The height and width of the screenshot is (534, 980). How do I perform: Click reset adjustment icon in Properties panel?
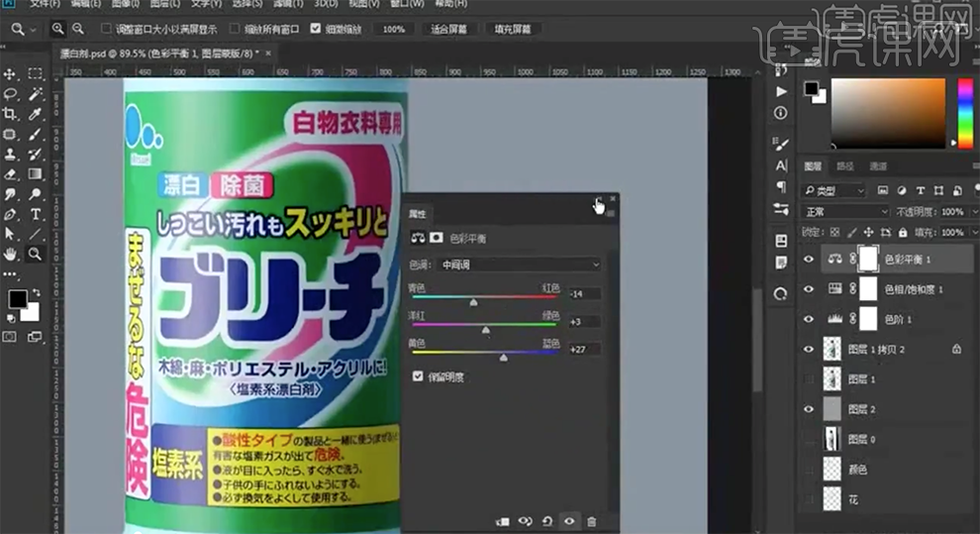(546, 520)
